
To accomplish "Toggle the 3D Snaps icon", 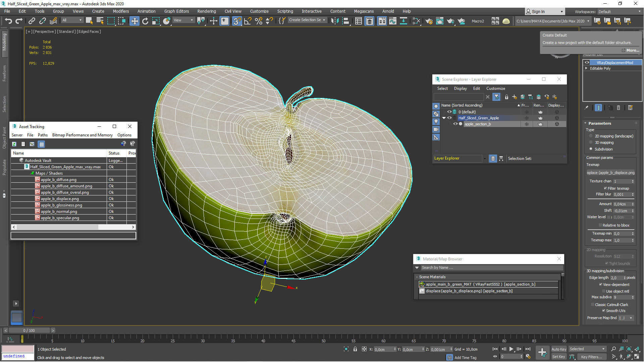I will [237, 21].
